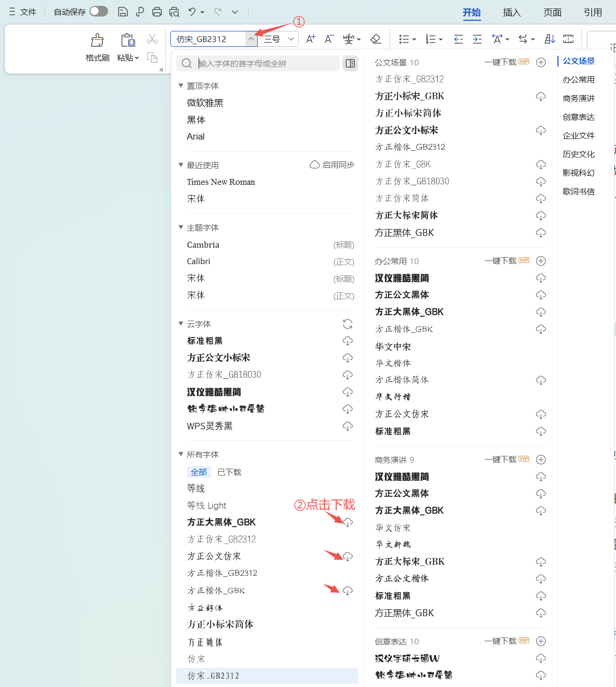The height and width of the screenshot is (687, 616).
Task: Click the print icon in title bar
Action: tap(157, 12)
